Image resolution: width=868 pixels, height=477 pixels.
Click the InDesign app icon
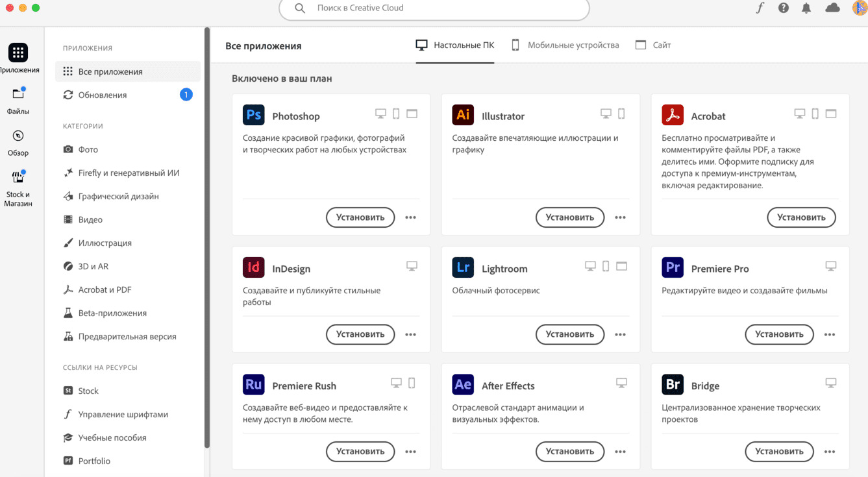pos(254,267)
